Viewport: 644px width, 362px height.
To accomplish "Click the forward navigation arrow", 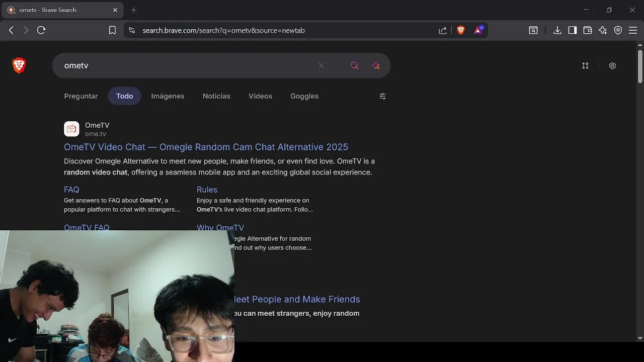I will pos(26,30).
